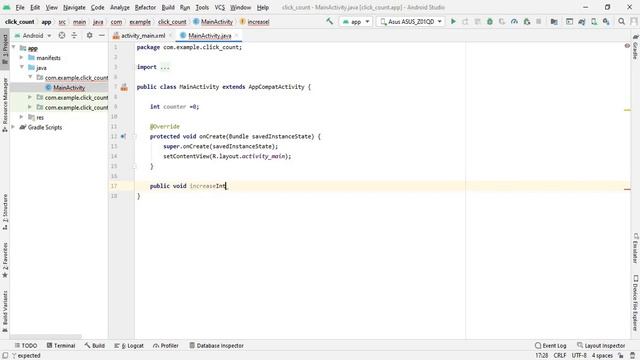Open the Layout Inspector
Image resolution: width=640 pixels, height=360 pixels.
coord(601,346)
